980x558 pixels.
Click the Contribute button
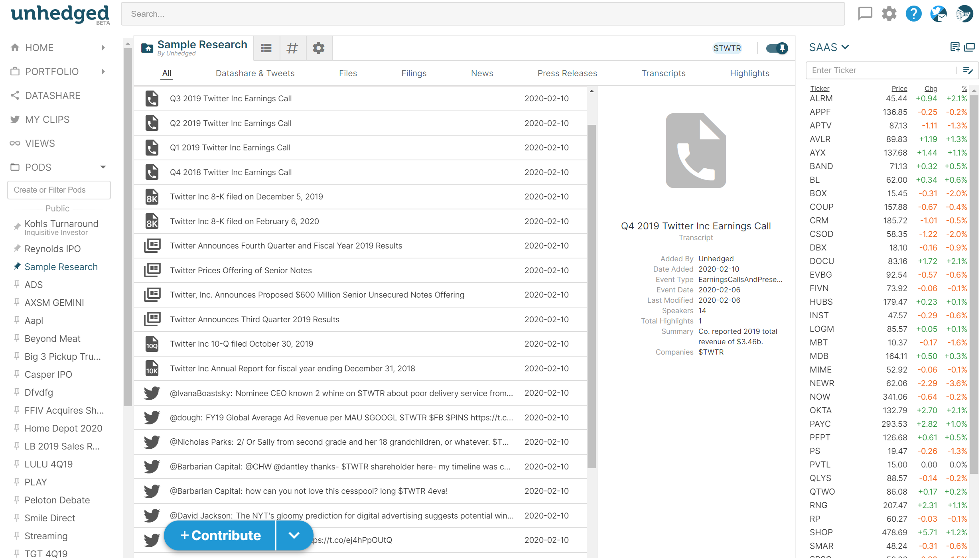(x=220, y=535)
